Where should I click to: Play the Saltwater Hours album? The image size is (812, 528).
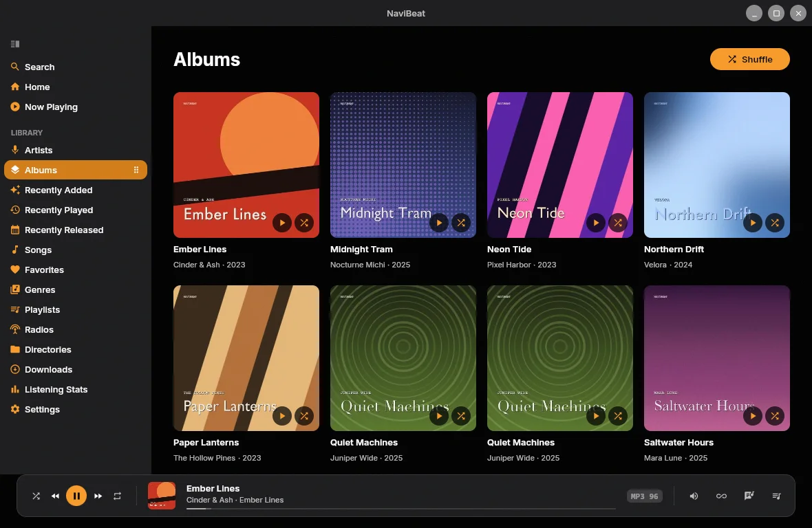752,416
